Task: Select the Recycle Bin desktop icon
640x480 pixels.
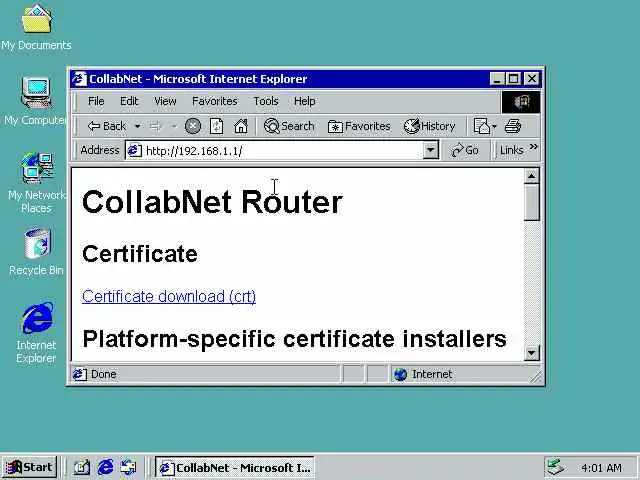Action: (36, 252)
